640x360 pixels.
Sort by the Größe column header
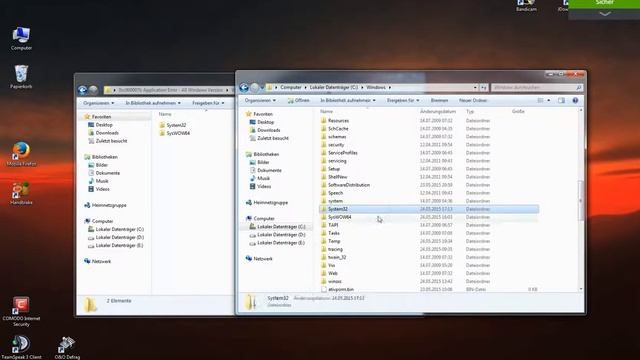point(518,111)
